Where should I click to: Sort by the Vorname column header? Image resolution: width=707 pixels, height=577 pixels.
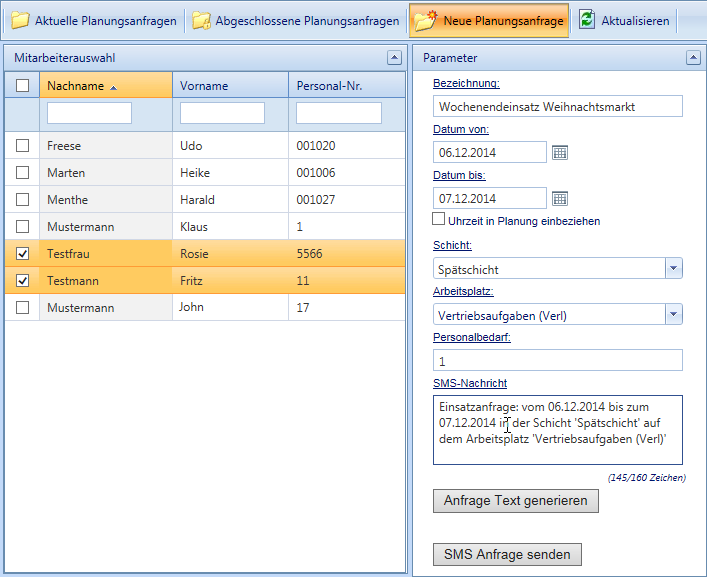click(230, 85)
